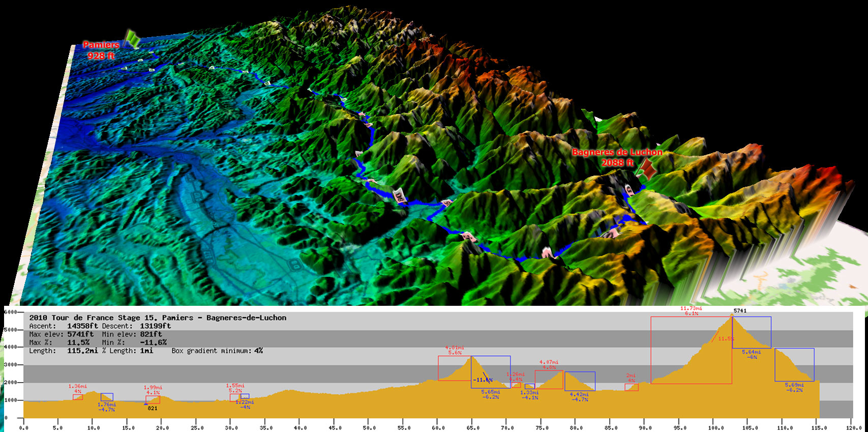This screenshot has width=868, height=432.
Task: Click the 3000 tick on elevation axis
Action: point(10,365)
